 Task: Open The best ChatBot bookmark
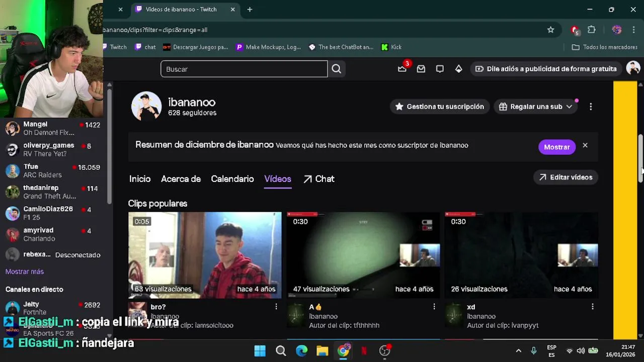341,47
